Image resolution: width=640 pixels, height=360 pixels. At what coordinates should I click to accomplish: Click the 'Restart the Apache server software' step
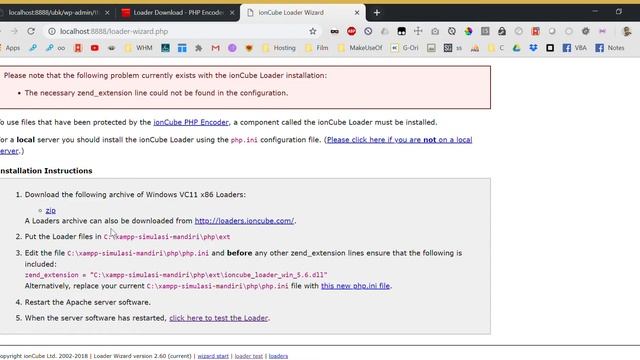(x=87, y=302)
